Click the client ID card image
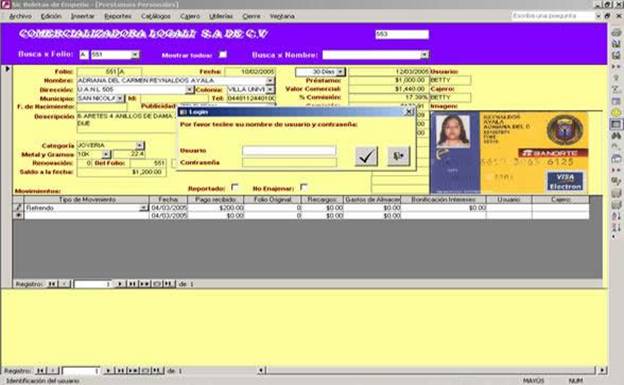Screen dimensions: 624x385 coord(509,152)
